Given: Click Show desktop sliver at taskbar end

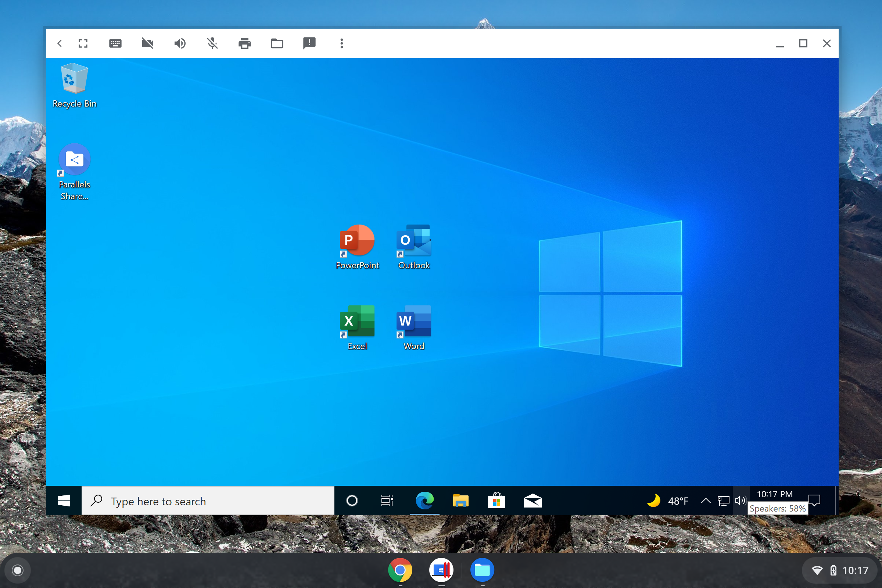Looking at the screenshot, I should point(837,501).
